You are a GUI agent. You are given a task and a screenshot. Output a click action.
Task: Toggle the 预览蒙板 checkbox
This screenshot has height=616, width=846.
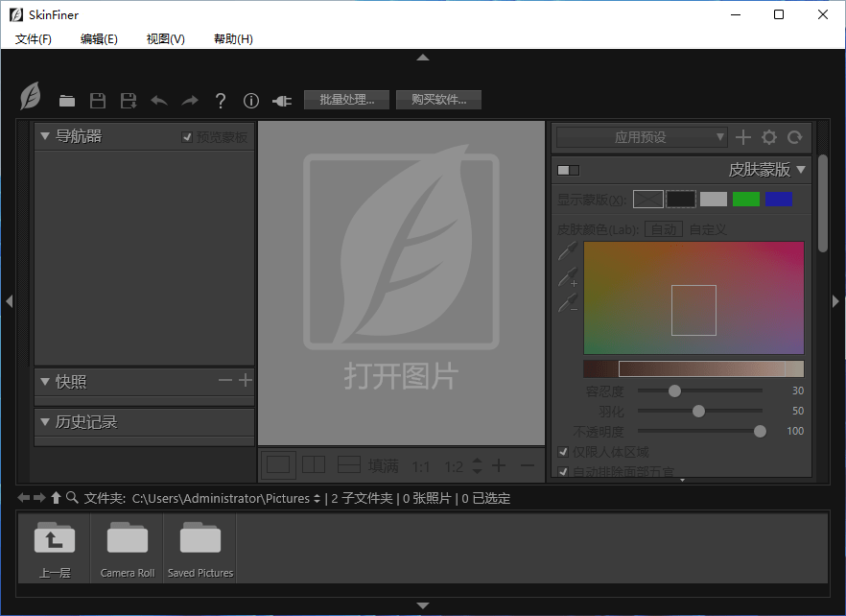tap(187, 137)
